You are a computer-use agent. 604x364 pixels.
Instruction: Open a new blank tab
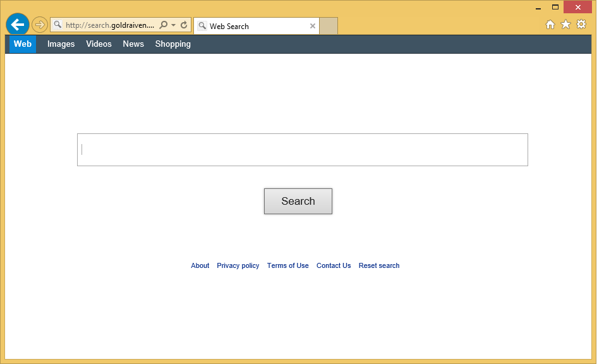pos(329,26)
